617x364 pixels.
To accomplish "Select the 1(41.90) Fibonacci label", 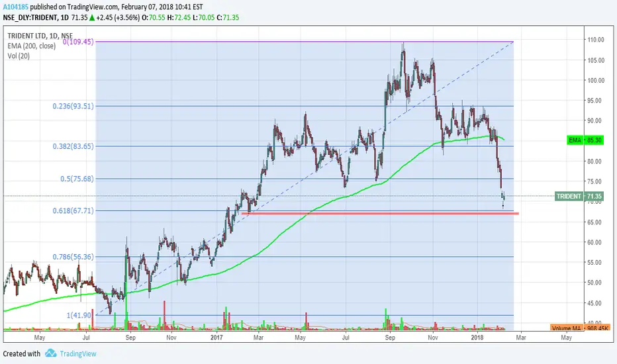I will tap(79, 315).
